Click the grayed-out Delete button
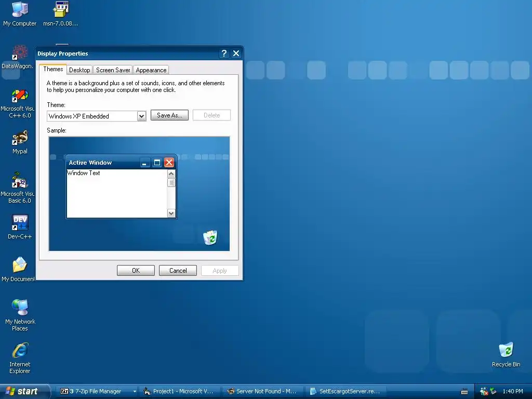 212,115
